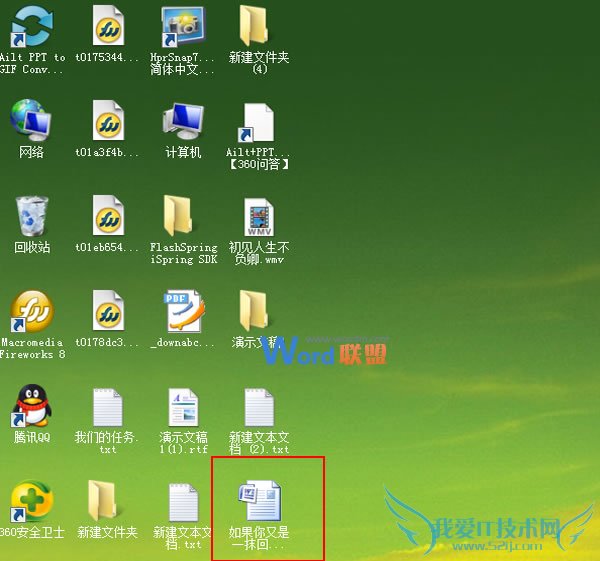Select the 我们的任务.txt text file
The height and width of the screenshot is (561, 600).
(108, 407)
